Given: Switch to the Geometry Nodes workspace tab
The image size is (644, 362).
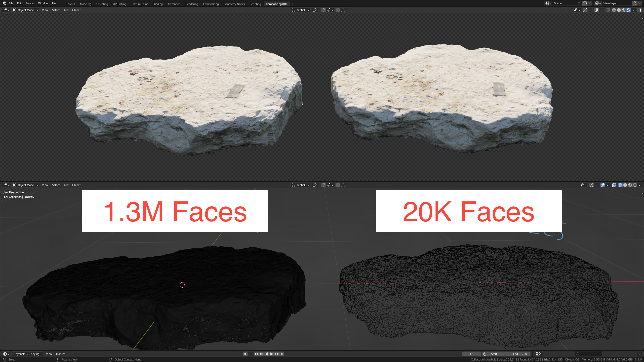Looking at the screenshot, I should point(234,4).
